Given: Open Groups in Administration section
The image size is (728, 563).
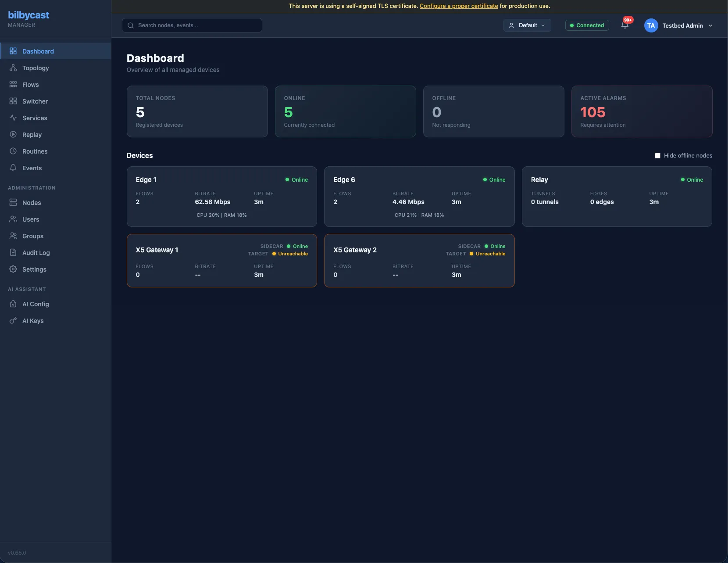Looking at the screenshot, I should pos(55,236).
